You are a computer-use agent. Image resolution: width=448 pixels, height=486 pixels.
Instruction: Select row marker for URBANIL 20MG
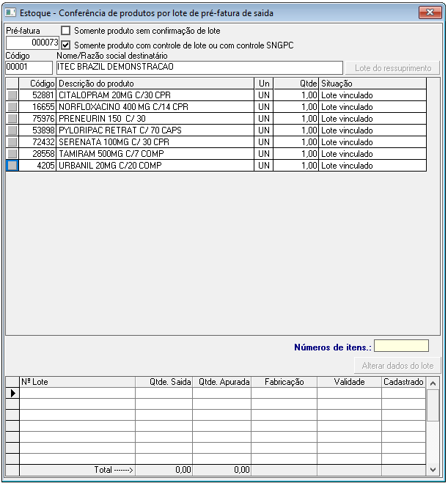click(12, 166)
